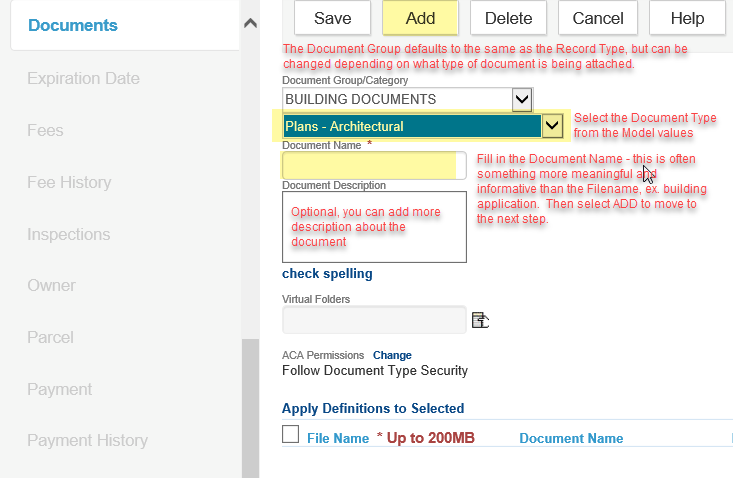Open the Owner sidebar item
Viewport: 733px width, 478px height.
pyautogui.click(x=51, y=285)
